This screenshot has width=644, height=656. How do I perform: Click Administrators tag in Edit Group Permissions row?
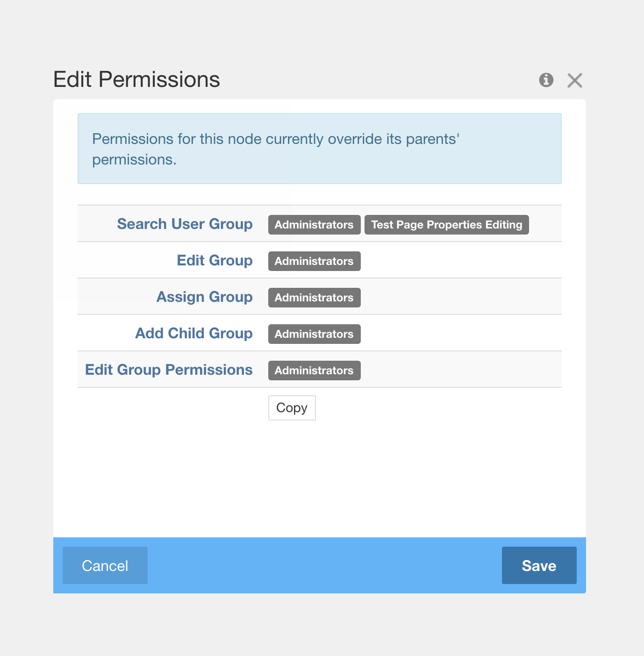click(x=314, y=370)
